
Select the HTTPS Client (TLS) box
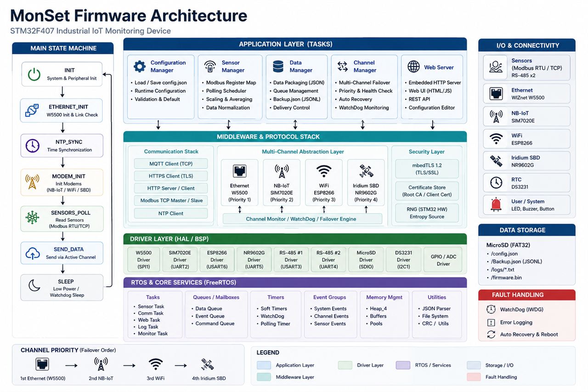point(171,176)
